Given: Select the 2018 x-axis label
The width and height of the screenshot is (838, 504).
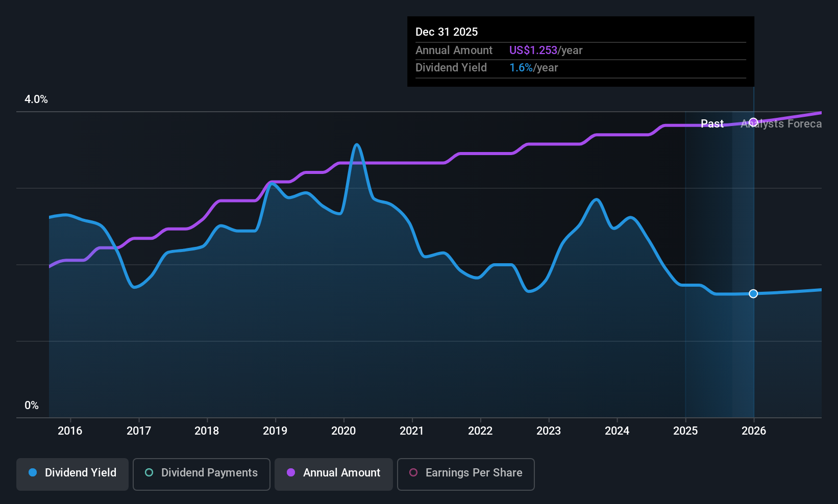Looking at the screenshot, I should click(207, 431).
